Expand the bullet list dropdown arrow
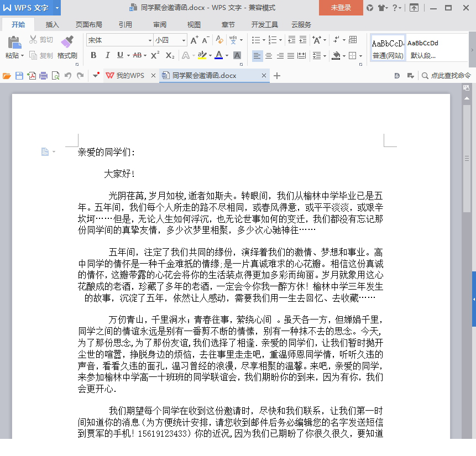The width and height of the screenshot is (476, 456). point(264,40)
